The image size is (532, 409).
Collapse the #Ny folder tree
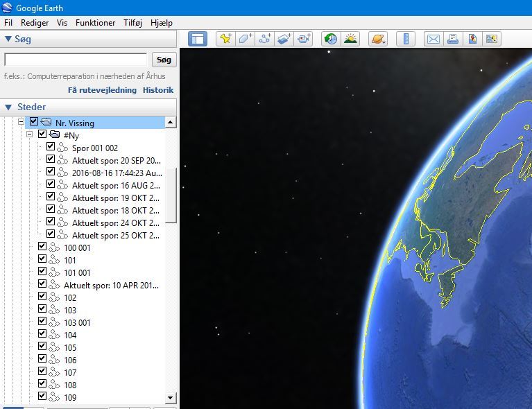30,134
